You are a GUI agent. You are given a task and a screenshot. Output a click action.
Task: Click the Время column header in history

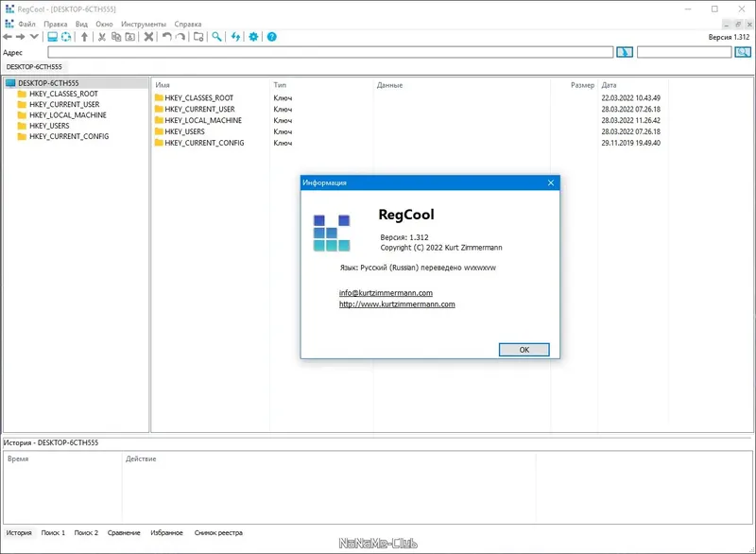point(18,459)
